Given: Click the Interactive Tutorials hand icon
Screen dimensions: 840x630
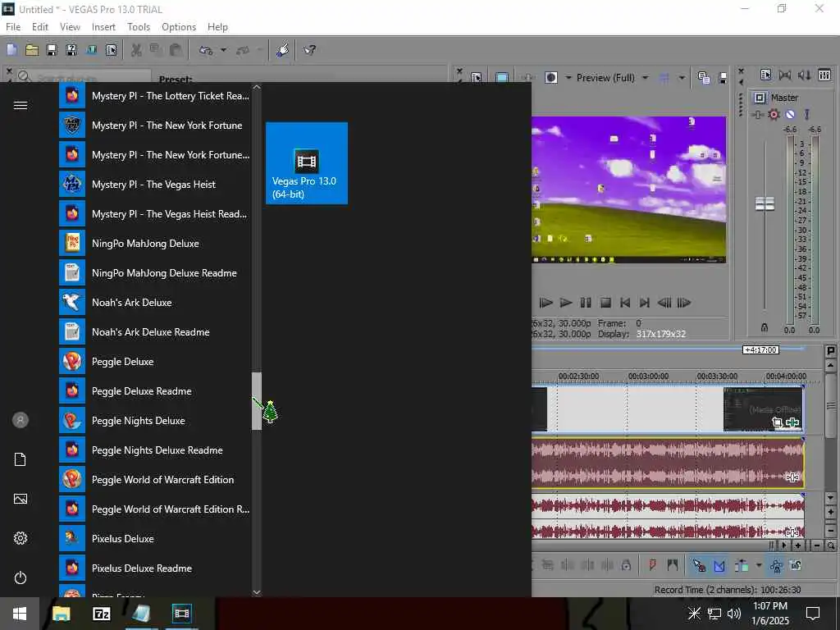Looking at the screenshot, I should 282,50.
